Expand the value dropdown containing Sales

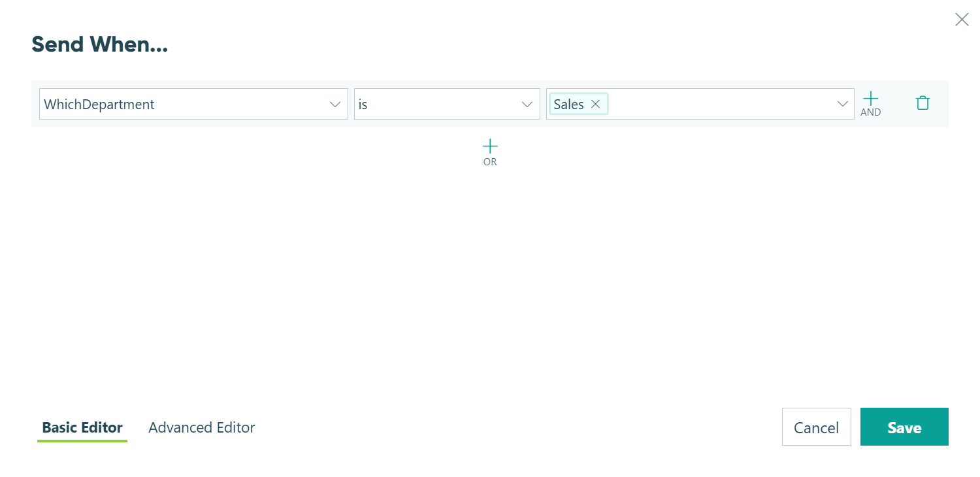843,104
